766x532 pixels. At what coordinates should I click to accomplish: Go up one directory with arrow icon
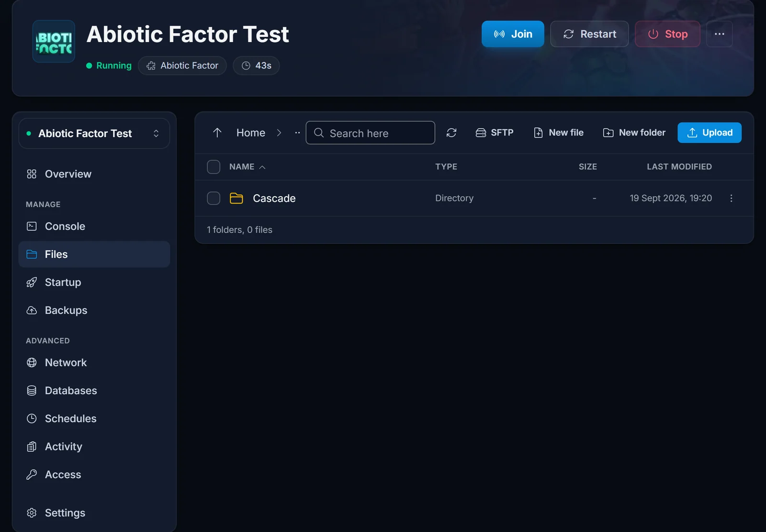217,133
